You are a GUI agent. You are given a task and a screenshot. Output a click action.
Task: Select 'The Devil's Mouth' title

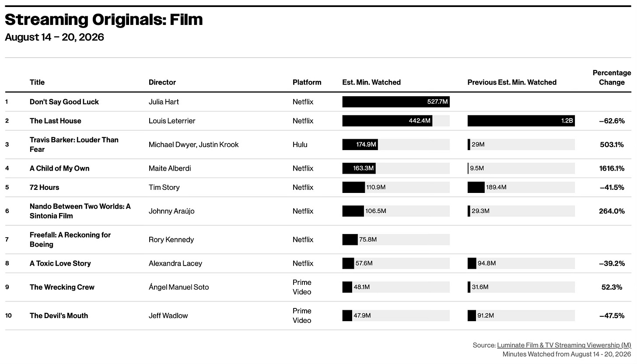[x=59, y=316]
